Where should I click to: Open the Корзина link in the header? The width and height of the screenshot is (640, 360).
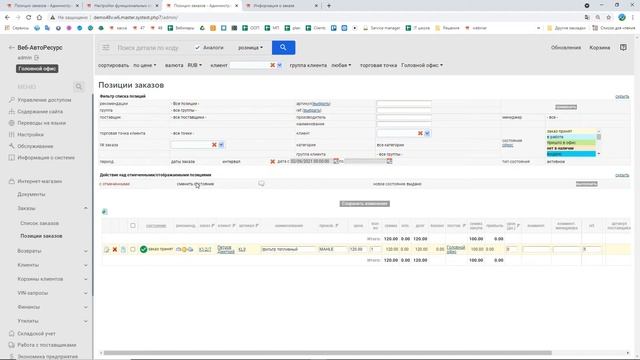pyautogui.click(x=600, y=48)
